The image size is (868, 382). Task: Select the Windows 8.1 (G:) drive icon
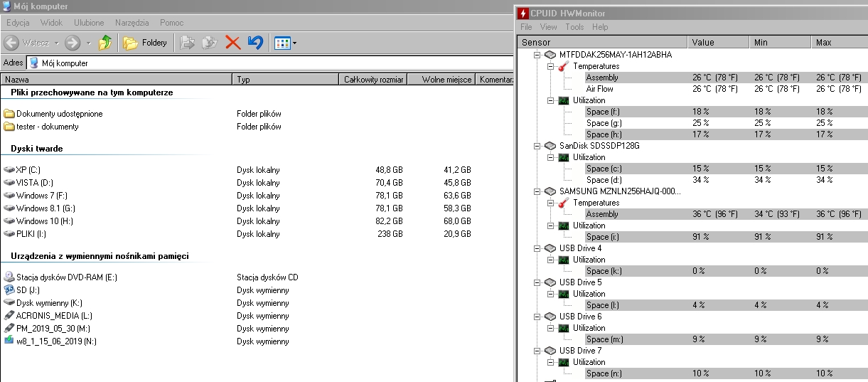tap(9, 208)
